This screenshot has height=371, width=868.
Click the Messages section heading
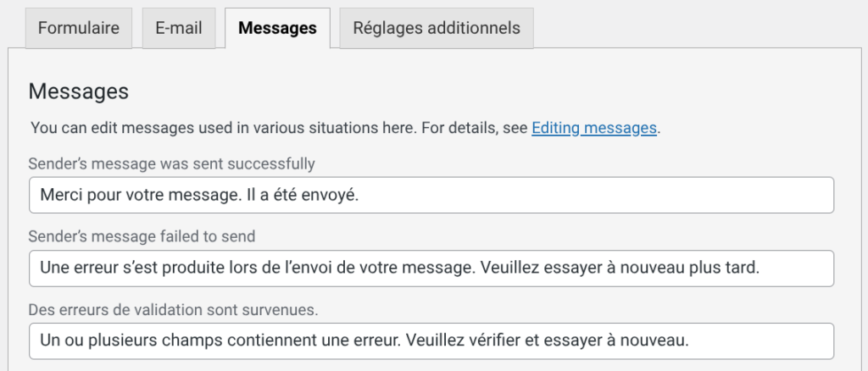78,91
